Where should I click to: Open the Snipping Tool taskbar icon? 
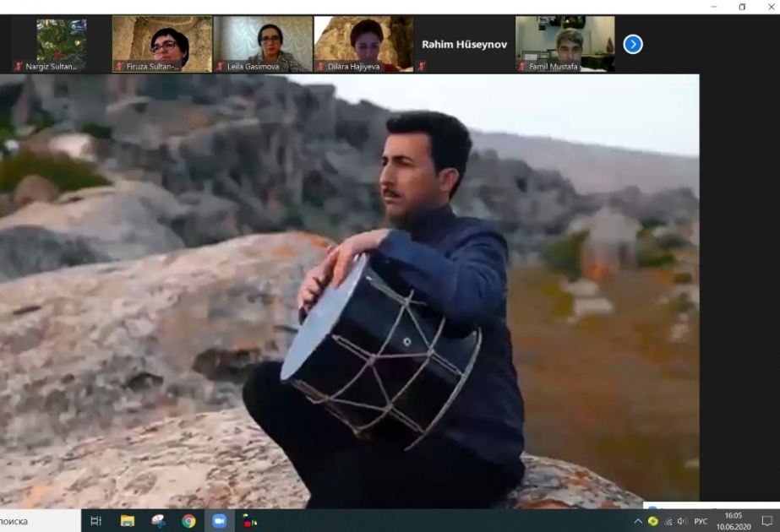[158, 520]
